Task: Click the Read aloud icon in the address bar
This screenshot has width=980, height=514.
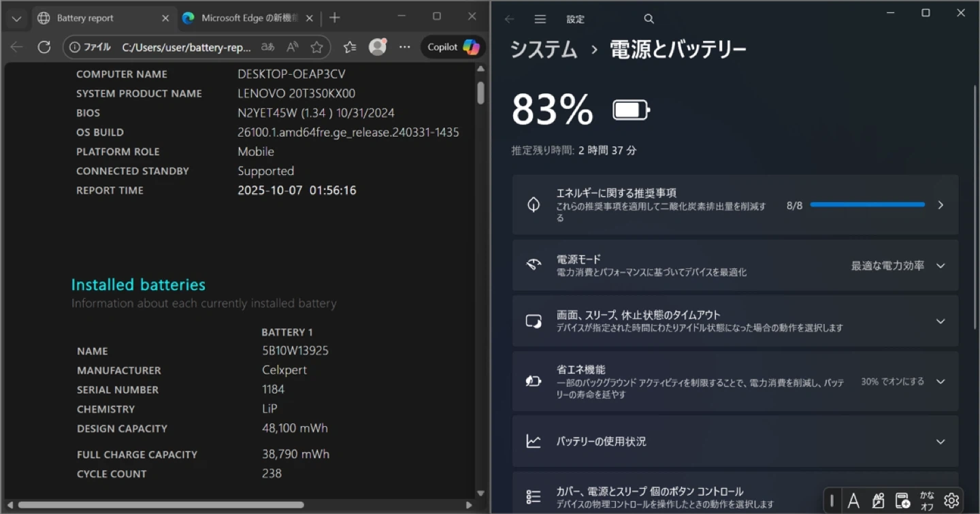Action: click(x=293, y=47)
